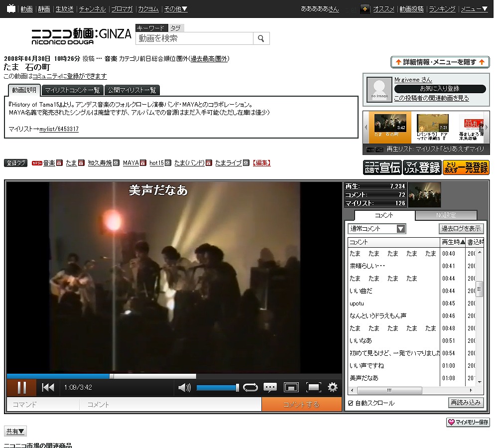Open mylist/6453317 link
The image size is (495, 448).
pos(59,129)
